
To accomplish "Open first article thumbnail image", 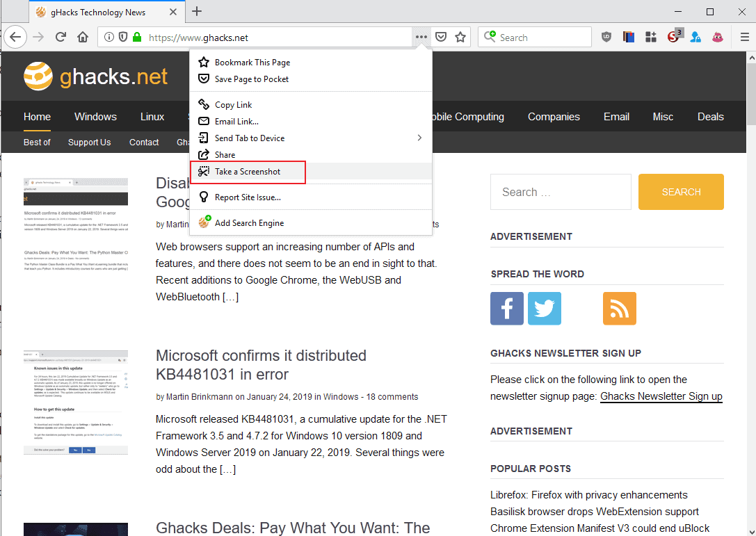I will pos(76,225).
